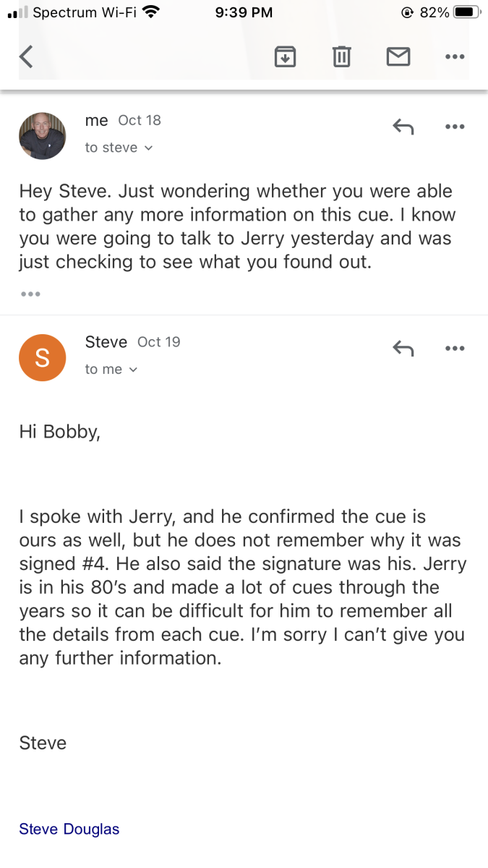Screen dimensions: 488x868
Task: Mark conversation as unread
Action: click(398, 56)
